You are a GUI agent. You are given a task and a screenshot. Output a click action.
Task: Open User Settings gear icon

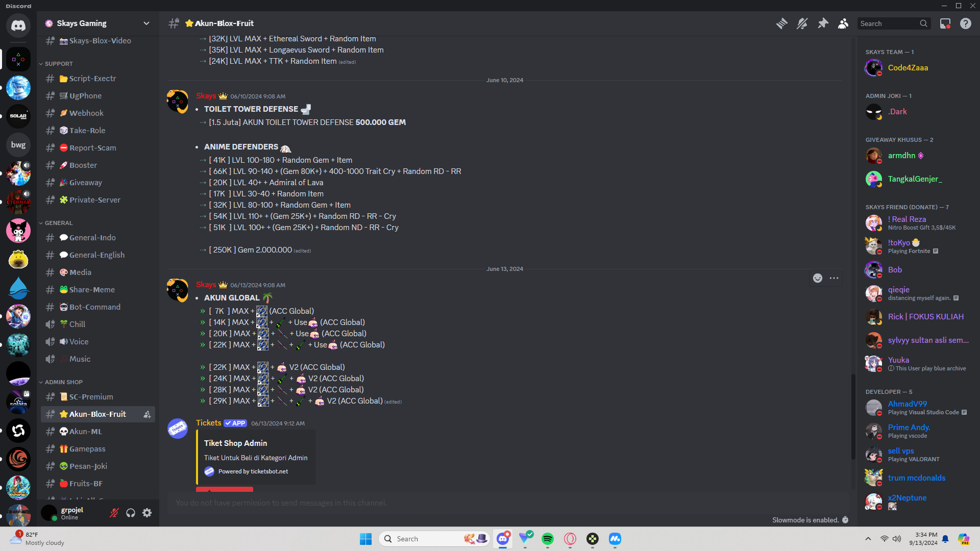[147, 513]
